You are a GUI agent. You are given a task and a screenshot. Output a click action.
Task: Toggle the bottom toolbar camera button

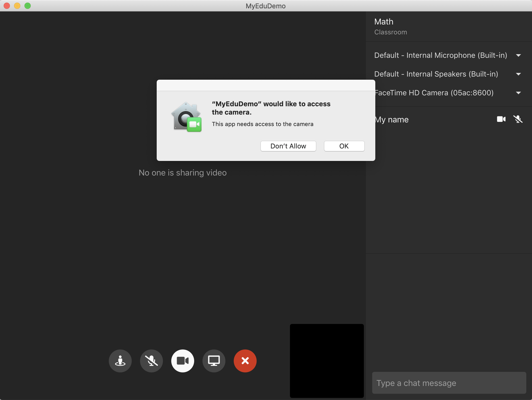[183, 360]
